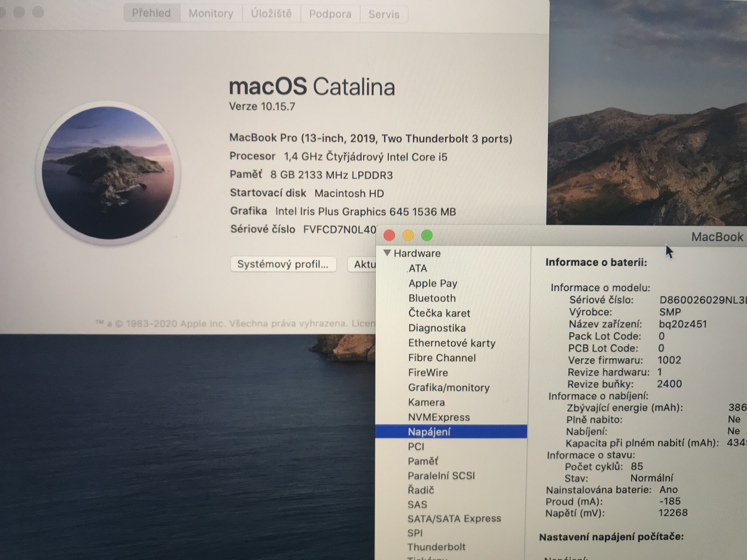Image resolution: width=747 pixels, height=560 pixels.
Task: Select Bluetooth in the hardware list
Action: pos(432,298)
